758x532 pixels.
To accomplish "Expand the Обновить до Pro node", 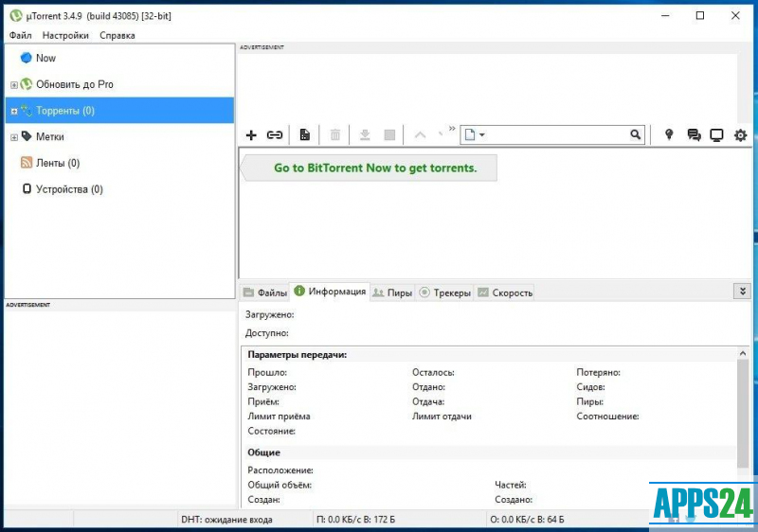I will click(x=14, y=85).
